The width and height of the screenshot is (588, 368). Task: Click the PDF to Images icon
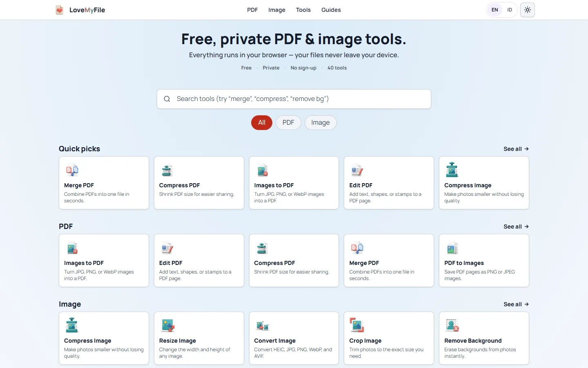(x=452, y=247)
